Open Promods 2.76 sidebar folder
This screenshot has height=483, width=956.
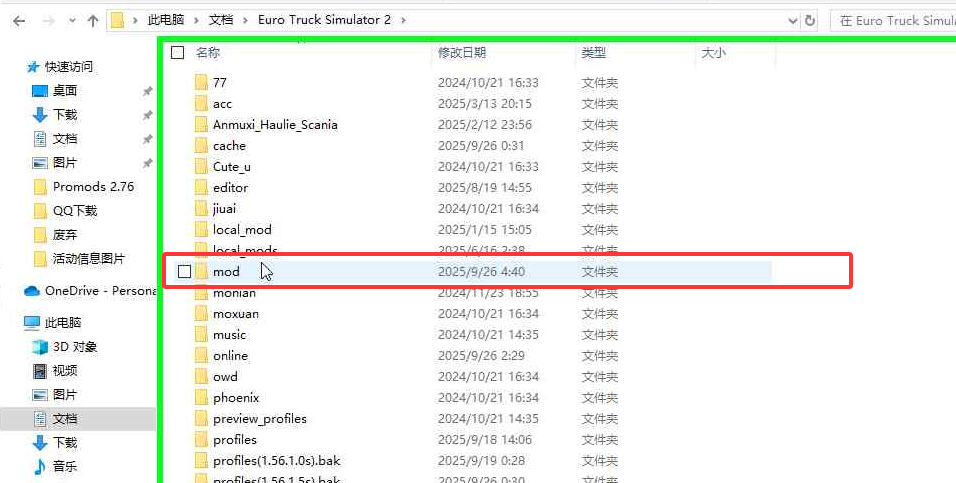93,187
